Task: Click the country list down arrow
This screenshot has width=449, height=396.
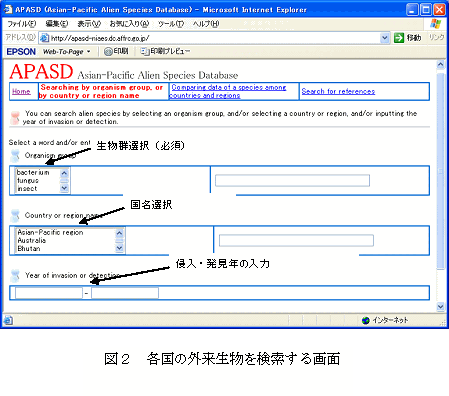Action: pyautogui.click(x=119, y=248)
